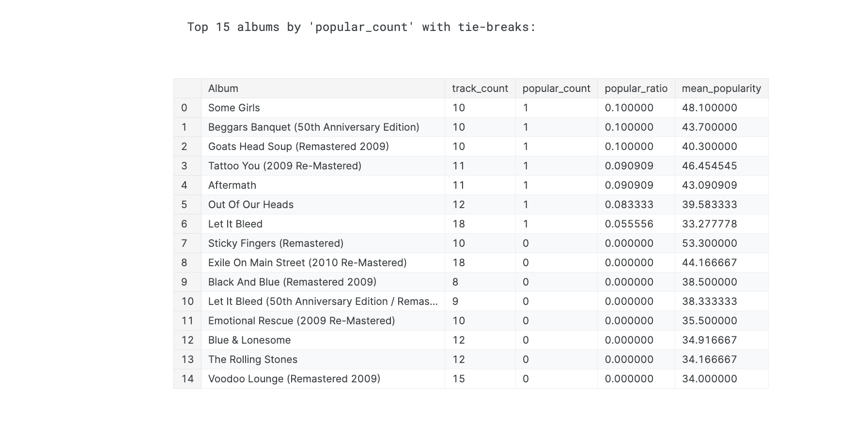Click the Aftermath album cell
The height and width of the screenshot is (438, 868).
tap(232, 185)
